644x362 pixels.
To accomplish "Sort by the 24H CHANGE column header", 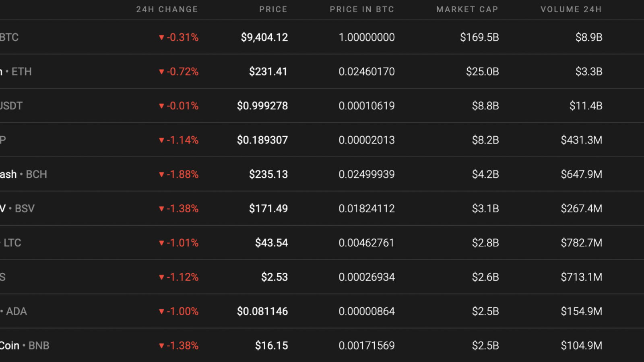I will [x=167, y=9].
